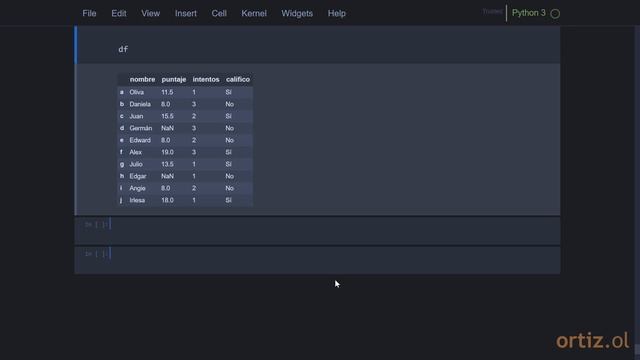Open the Kernel menu

point(253,13)
